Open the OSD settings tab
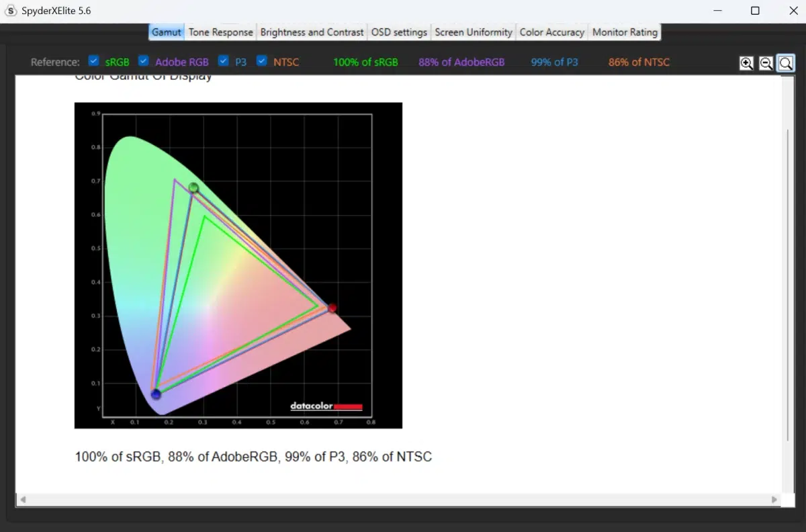 tap(399, 32)
